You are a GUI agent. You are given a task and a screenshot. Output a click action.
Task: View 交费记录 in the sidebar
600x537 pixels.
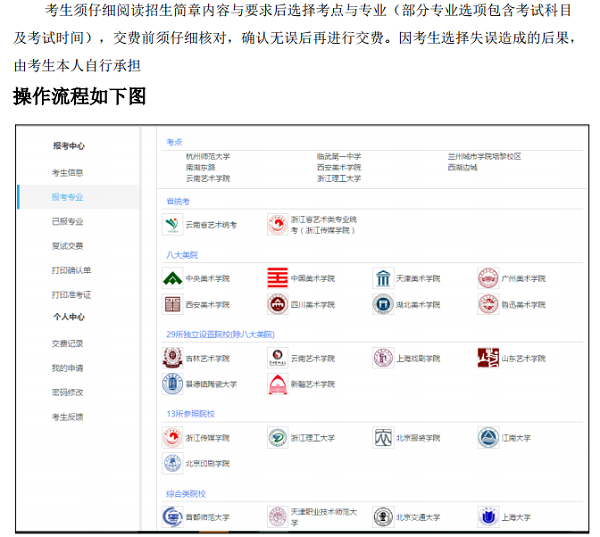[67, 344]
